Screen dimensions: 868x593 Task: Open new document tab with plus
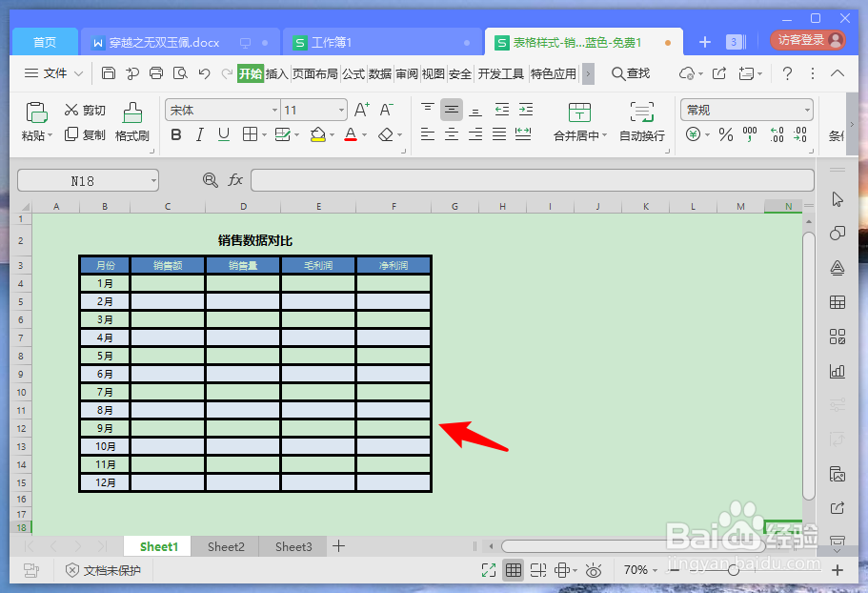(704, 42)
